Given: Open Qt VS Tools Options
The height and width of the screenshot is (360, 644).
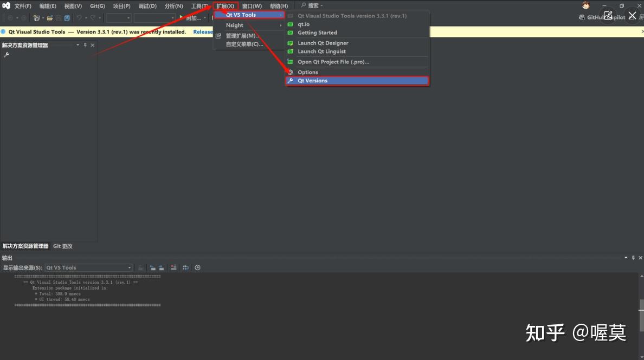Looking at the screenshot, I should (307, 71).
